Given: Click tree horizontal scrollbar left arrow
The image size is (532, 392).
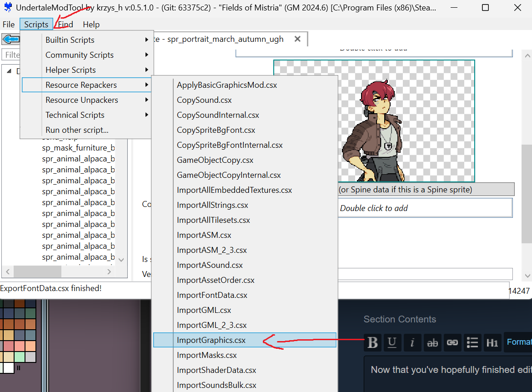Looking at the screenshot, I should 8,271.
